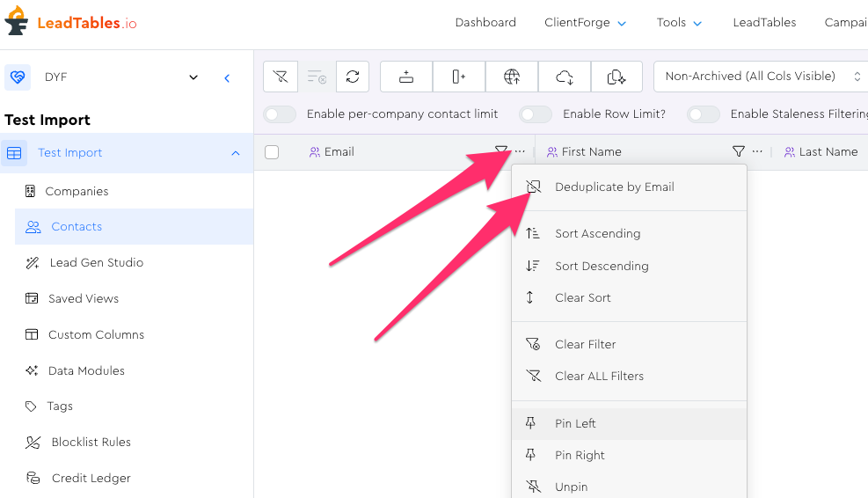This screenshot has width=868, height=498.
Task: Click the add column toolbar icon
Action: (x=458, y=77)
